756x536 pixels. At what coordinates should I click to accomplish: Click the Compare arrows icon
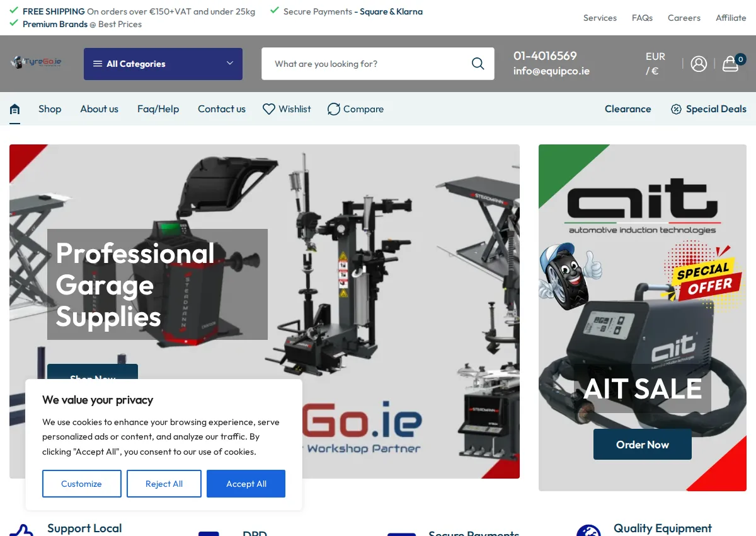[x=334, y=109]
